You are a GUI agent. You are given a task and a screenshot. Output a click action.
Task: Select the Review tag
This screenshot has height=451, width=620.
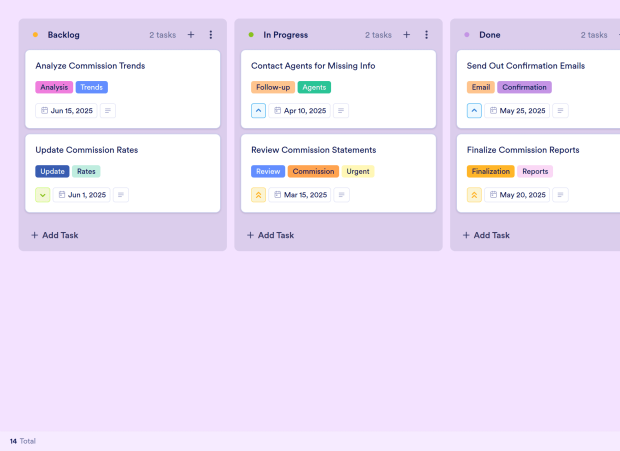click(x=268, y=172)
